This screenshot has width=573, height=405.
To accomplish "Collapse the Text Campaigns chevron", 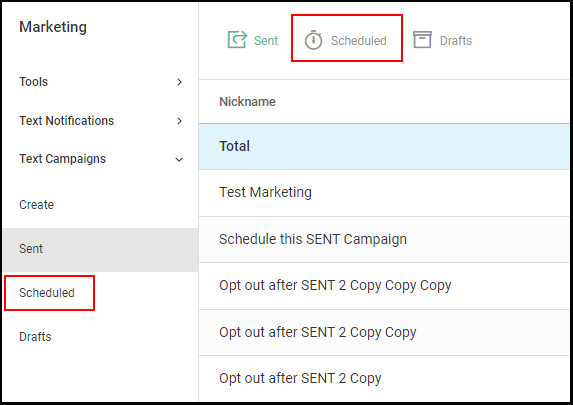I will pos(179,159).
